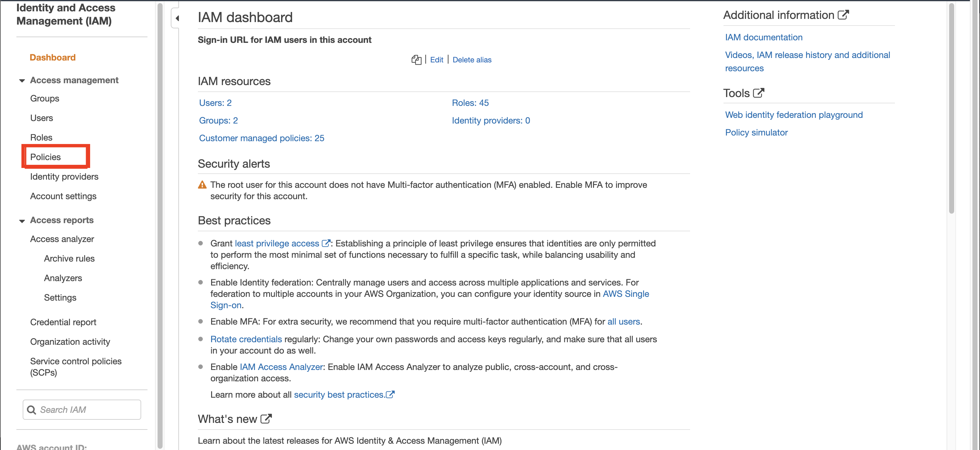Follow the IAM Access Analyzer link
Image resolution: width=980 pixels, height=450 pixels.
coord(281,367)
